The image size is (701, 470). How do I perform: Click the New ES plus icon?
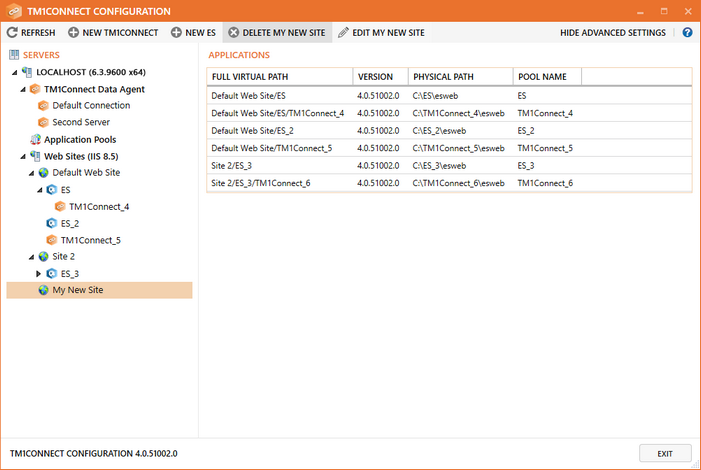[176, 32]
